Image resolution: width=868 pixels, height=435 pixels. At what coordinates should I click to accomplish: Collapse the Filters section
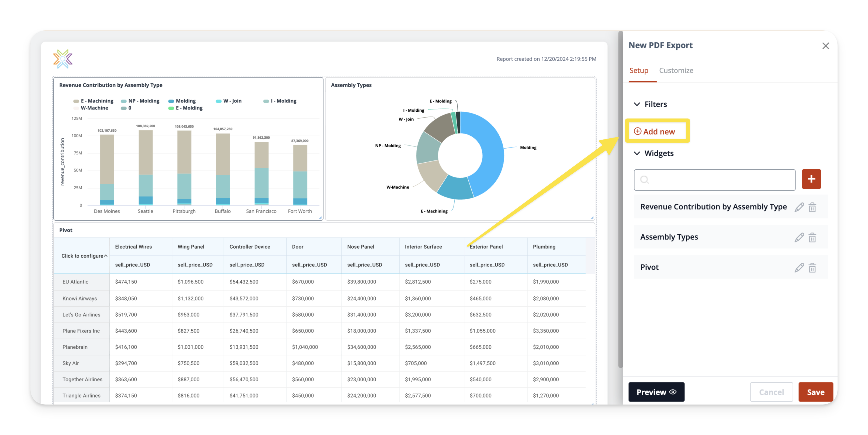[637, 104]
